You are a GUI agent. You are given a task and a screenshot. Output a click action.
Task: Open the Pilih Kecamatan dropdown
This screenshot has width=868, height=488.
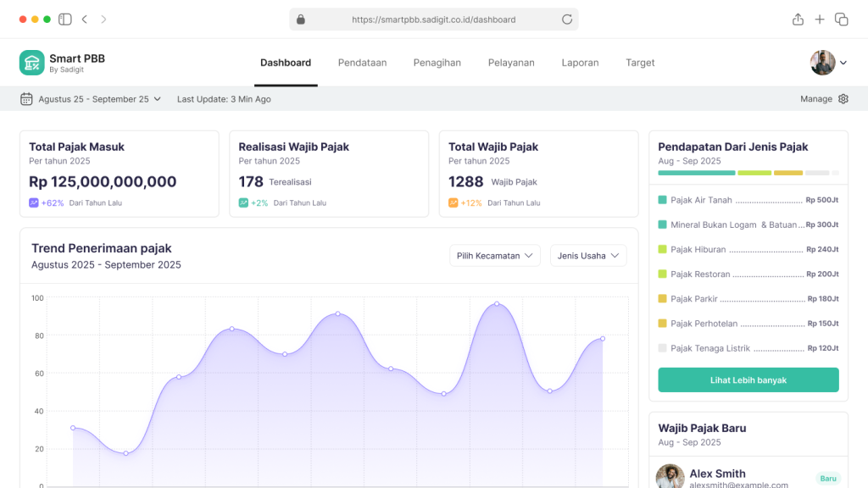click(494, 255)
